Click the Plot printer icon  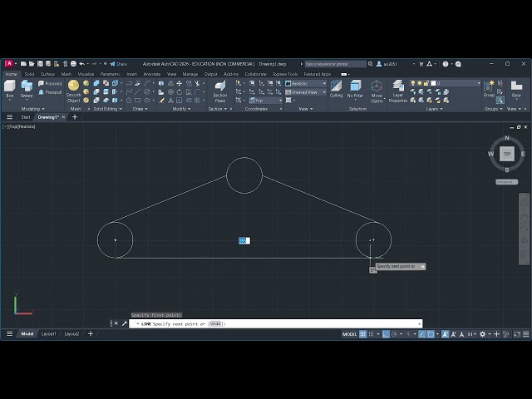click(73, 64)
